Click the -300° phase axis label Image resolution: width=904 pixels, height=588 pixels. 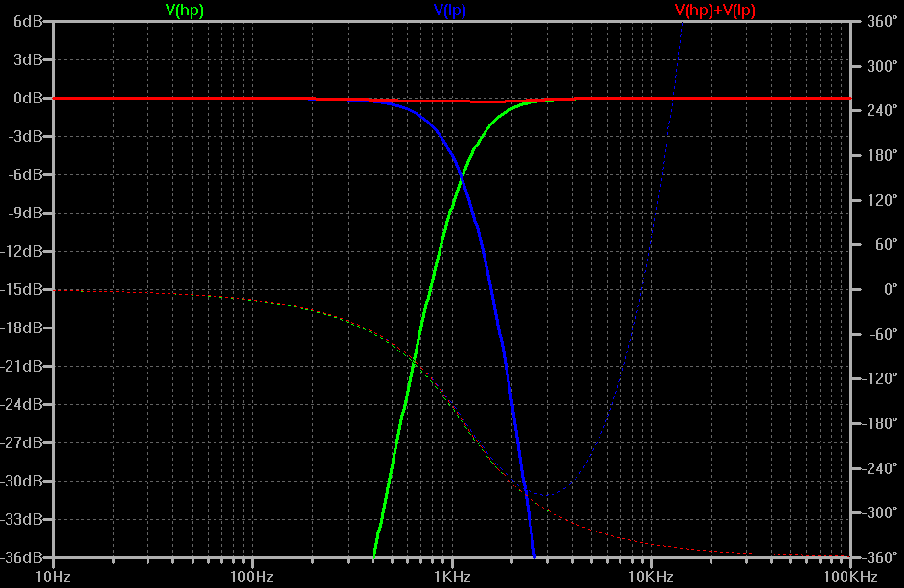coord(880,513)
